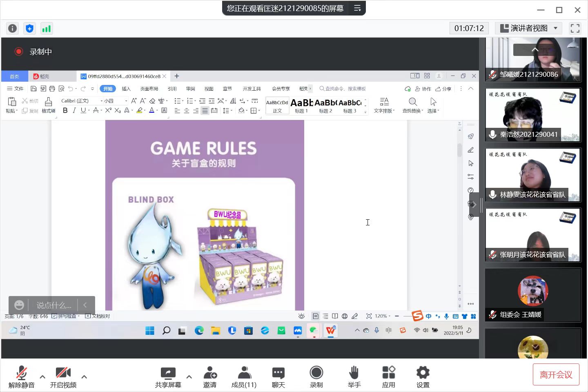Viewport: 588px width, 392px height.
Task: Select 秦浩然2021290041's video thumbnail
Action: click(533, 115)
